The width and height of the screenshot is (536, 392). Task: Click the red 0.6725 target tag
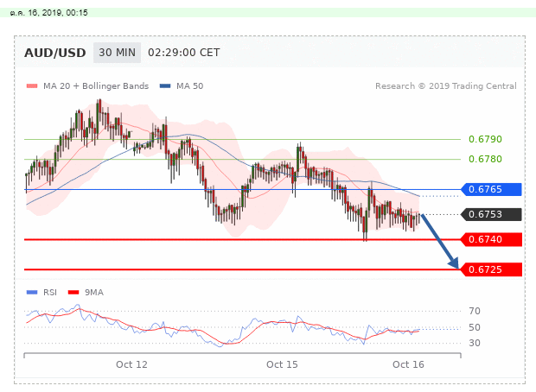point(491,269)
